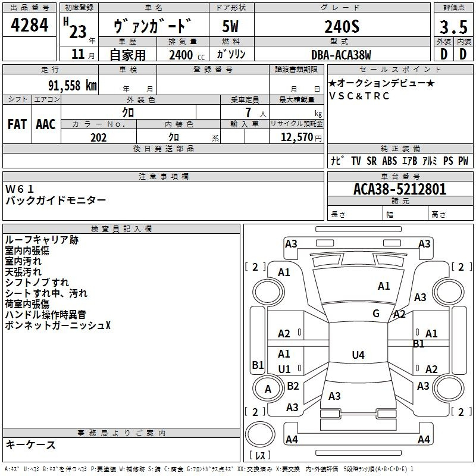Select the spare tire circle marked A

click(x=268, y=389)
